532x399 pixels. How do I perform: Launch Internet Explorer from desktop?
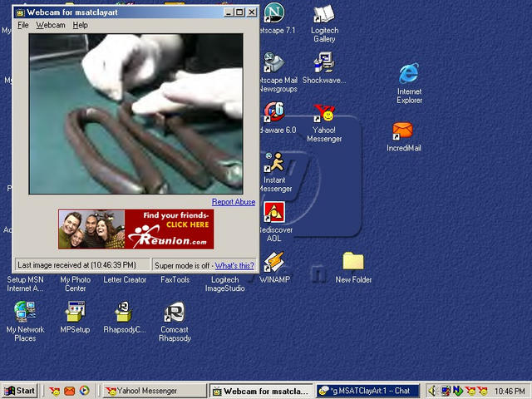pos(409,73)
